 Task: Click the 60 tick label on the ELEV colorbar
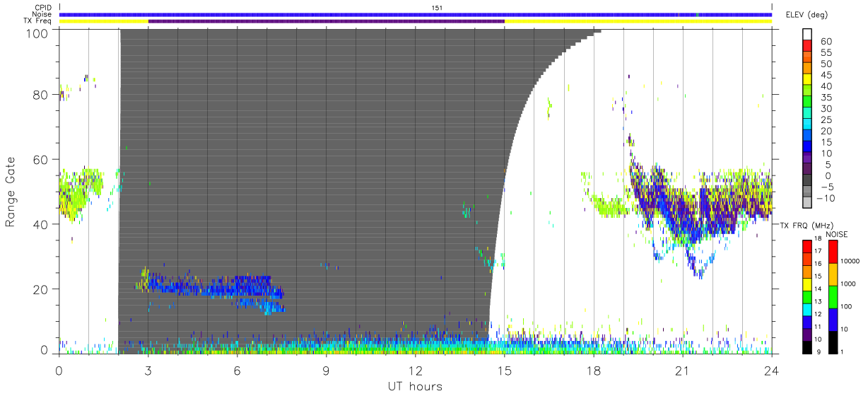825,42
